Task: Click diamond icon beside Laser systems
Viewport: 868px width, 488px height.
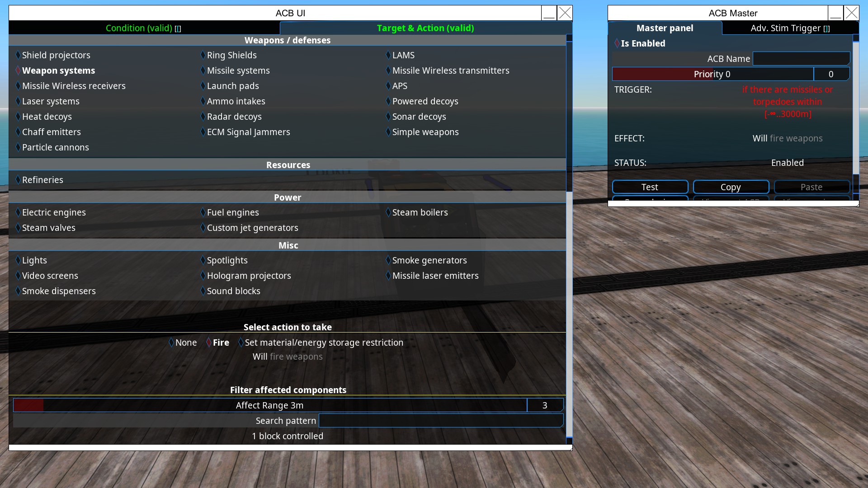Action: point(18,101)
